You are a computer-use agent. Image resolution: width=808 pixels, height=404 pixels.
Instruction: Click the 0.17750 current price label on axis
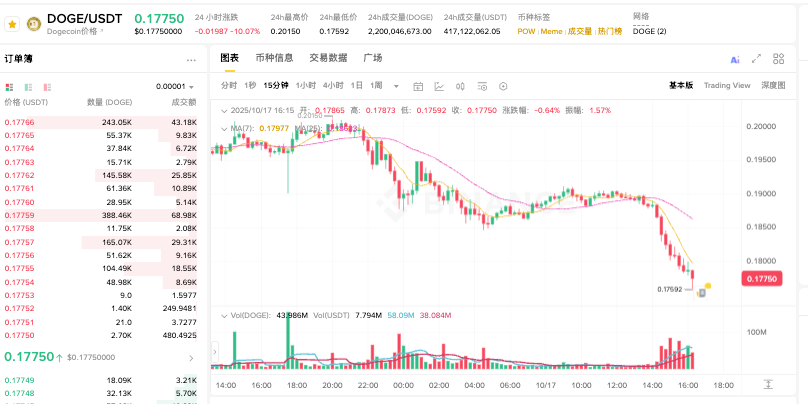762,279
